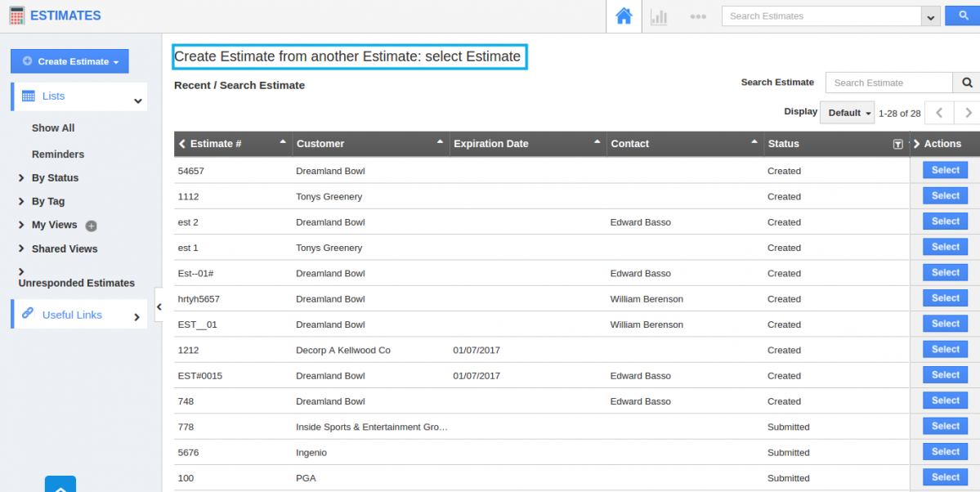Select estimate 1212 for Decorp A Kellwood Co
Viewport: 980px width, 492px height.
click(x=945, y=350)
